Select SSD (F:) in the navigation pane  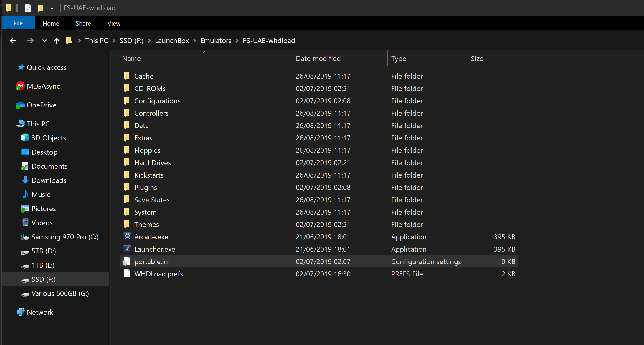(x=56, y=279)
